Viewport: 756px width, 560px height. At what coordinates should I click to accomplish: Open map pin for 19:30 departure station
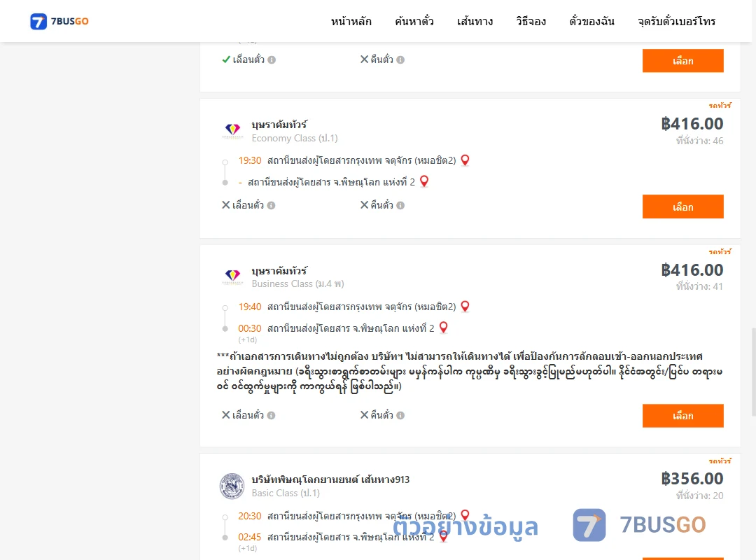465,160
